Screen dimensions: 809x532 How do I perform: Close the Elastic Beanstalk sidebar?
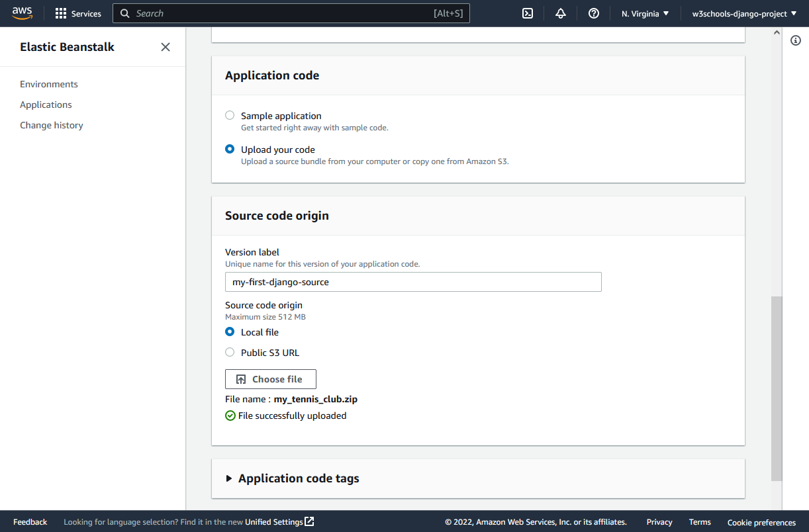[x=166, y=47]
